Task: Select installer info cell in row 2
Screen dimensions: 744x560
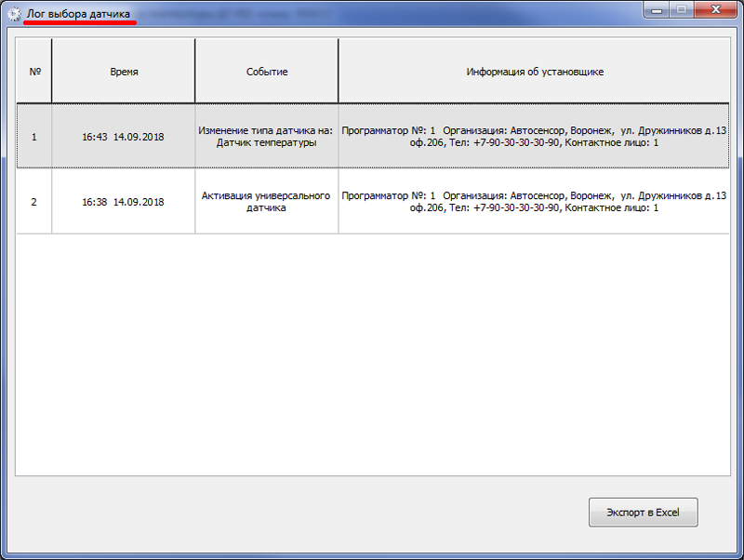Action: (x=534, y=202)
